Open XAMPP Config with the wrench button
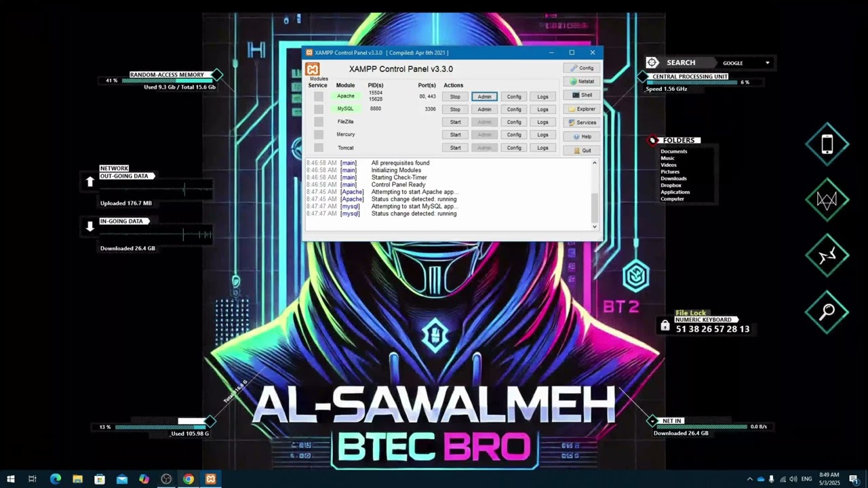This screenshot has width=868, height=488. (x=582, y=68)
